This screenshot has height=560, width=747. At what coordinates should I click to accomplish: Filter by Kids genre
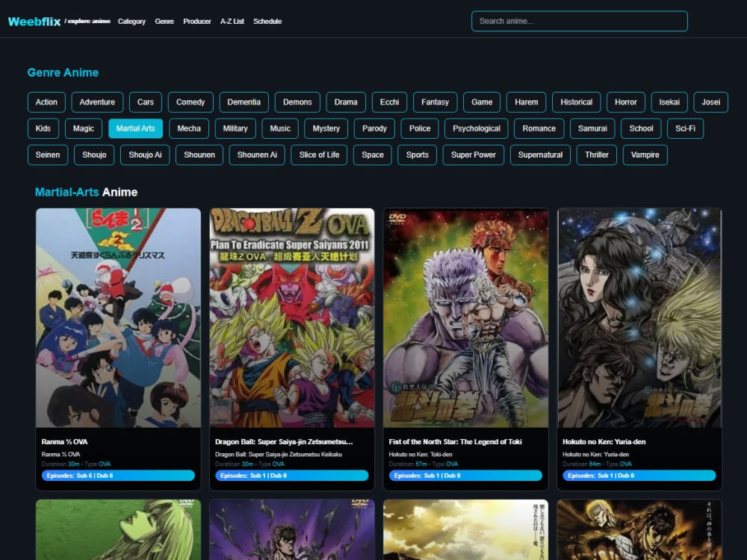[43, 128]
